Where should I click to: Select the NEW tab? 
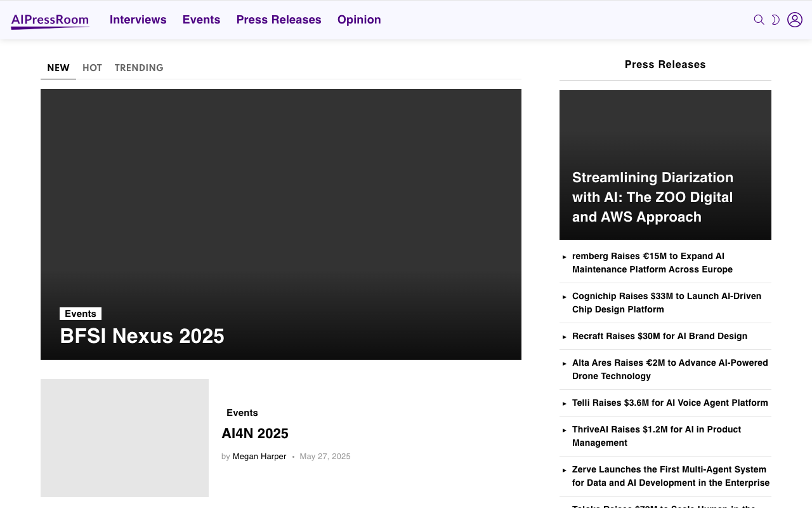[58, 68]
